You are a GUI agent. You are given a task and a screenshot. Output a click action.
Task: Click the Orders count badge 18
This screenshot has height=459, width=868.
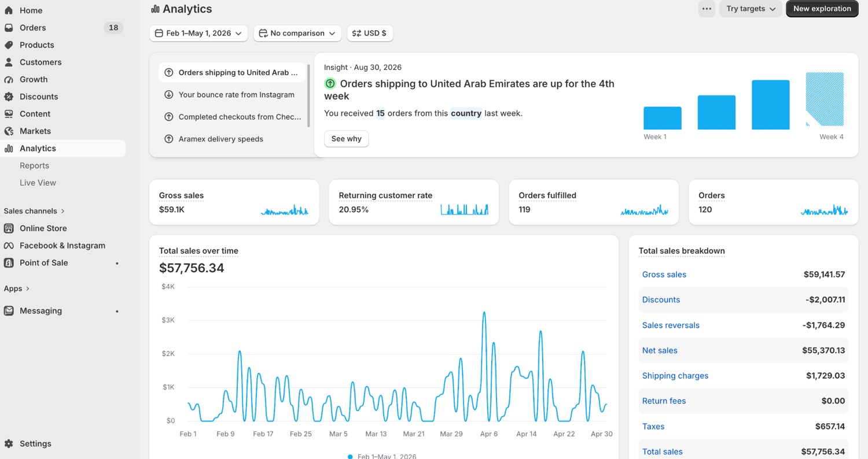113,28
